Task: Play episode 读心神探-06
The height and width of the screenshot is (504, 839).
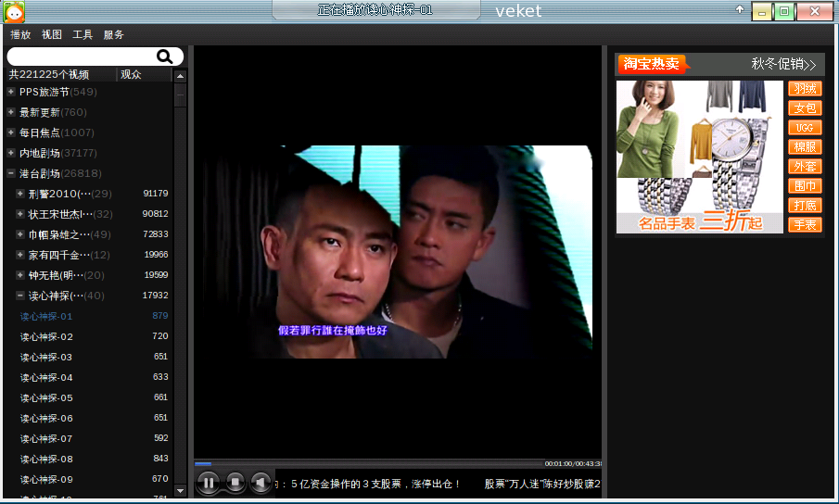Action: 46,418
